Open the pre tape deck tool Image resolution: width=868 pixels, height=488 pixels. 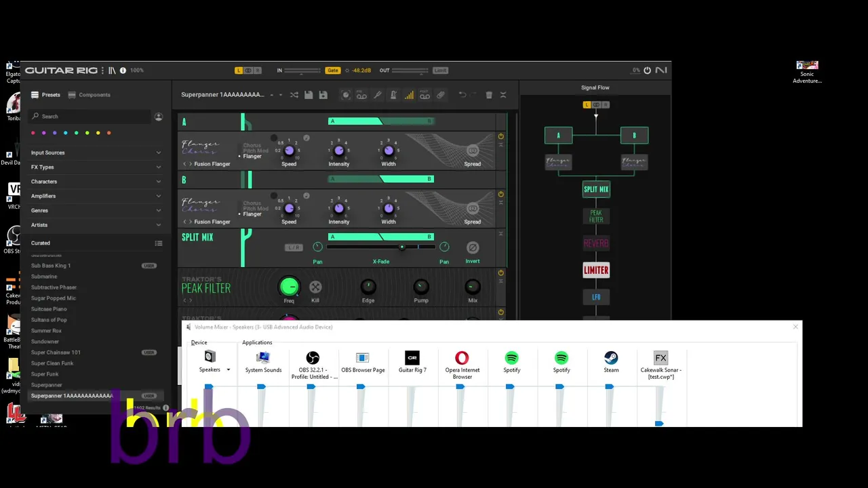click(x=361, y=95)
